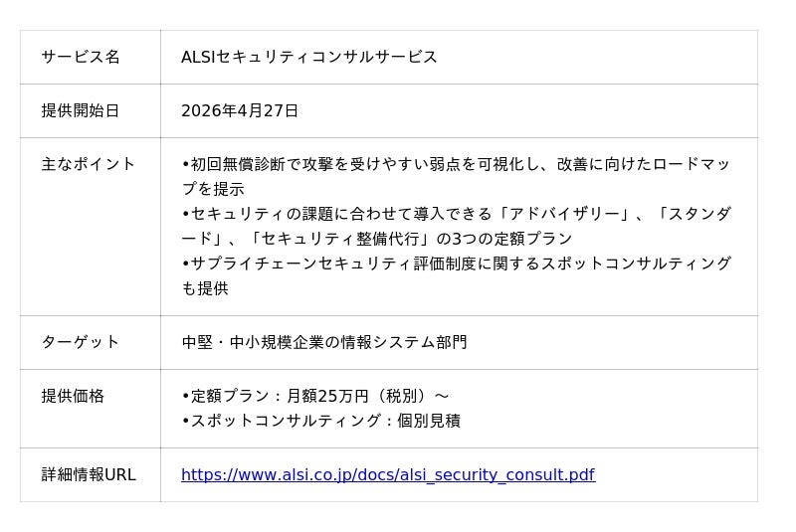This screenshot has width=796, height=532.
Task: Select the ALSIセキュリティコンサルサービス service name text
Action: (309, 57)
